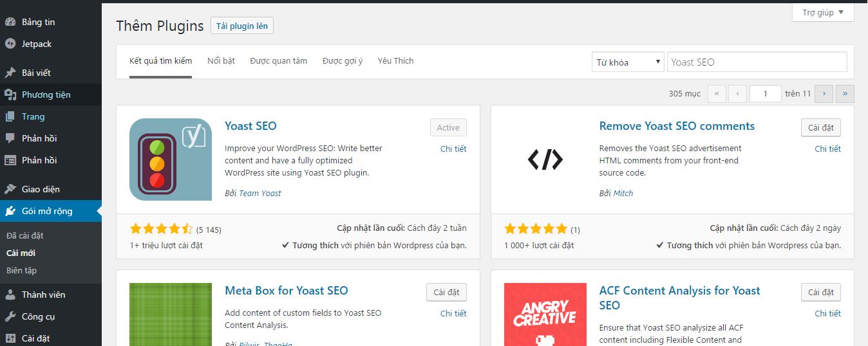This screenshot has width=868, height=346.
Task: Click the Gói mở rộng plug icon
Action: [10, 211]
